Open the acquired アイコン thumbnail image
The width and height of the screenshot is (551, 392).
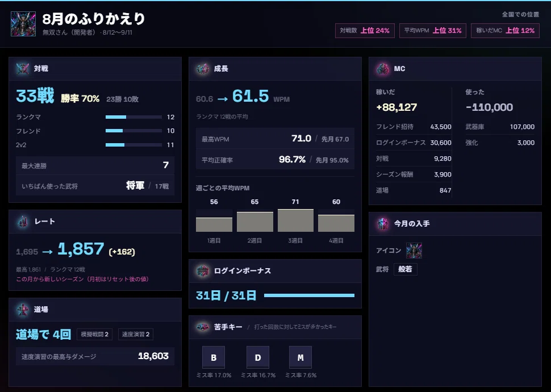[x=414, y=251]
